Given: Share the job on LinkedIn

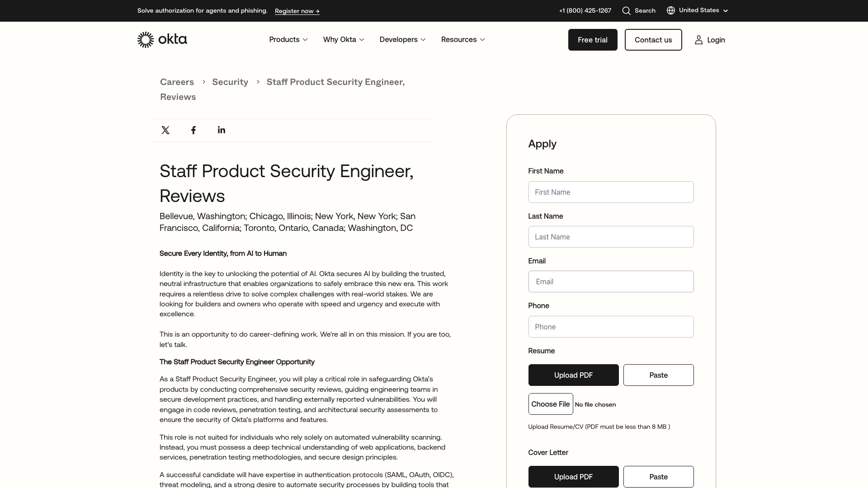Looking at the screenshot, I should [222, 130].
